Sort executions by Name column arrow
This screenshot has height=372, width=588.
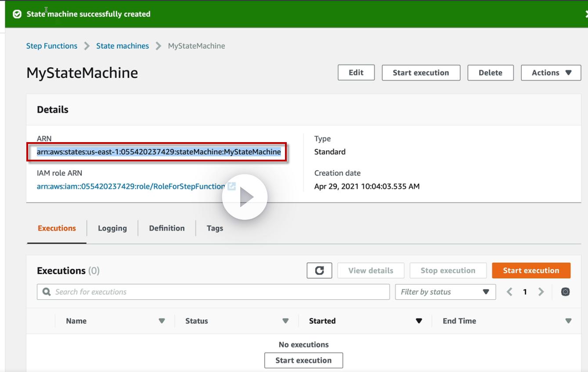click(162, 321)
